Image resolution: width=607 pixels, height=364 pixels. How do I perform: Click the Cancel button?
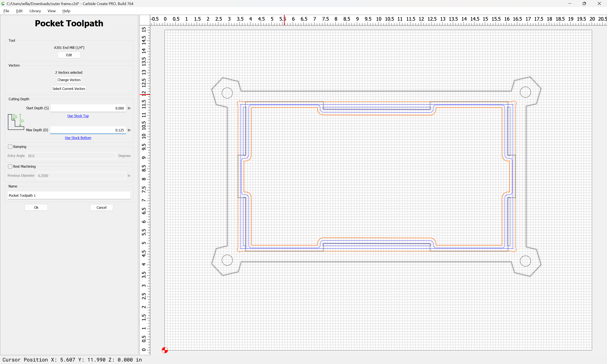coord(101,207)
